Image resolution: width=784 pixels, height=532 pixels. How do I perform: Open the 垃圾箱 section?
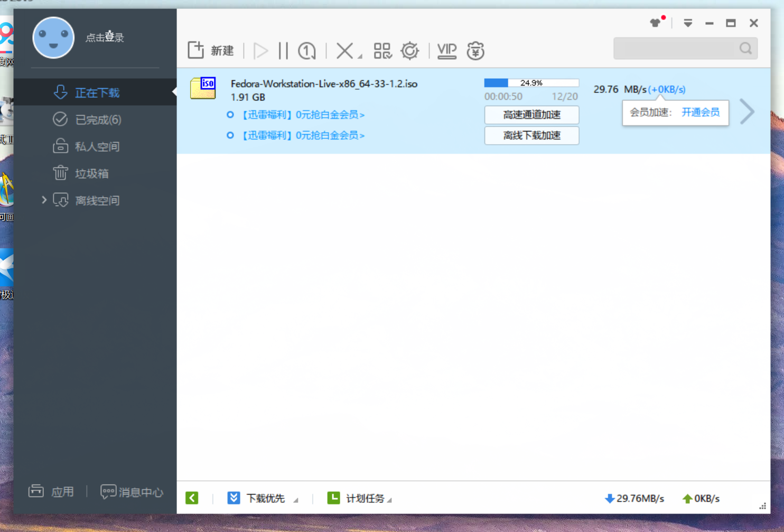point(91,173)
